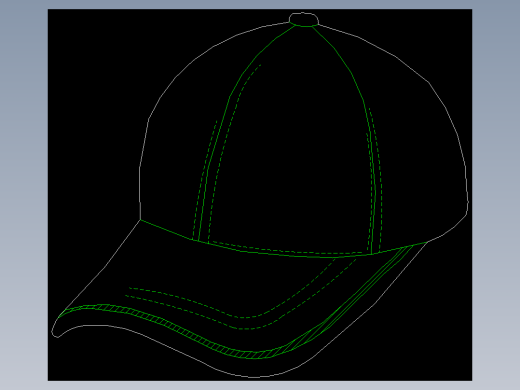Click the diagonal parallel lines on brim's right side
This screenshot has width=520, height=390.
pyautogui.click(x=353, y=297)
